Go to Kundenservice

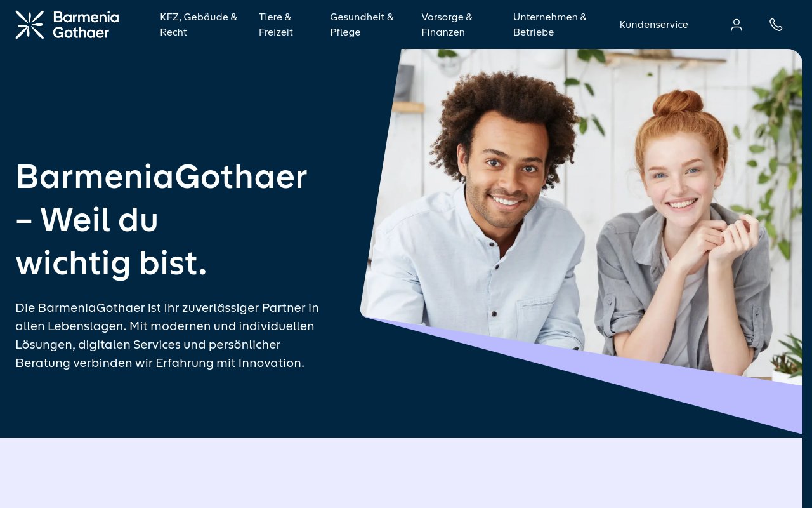(654, 25)
